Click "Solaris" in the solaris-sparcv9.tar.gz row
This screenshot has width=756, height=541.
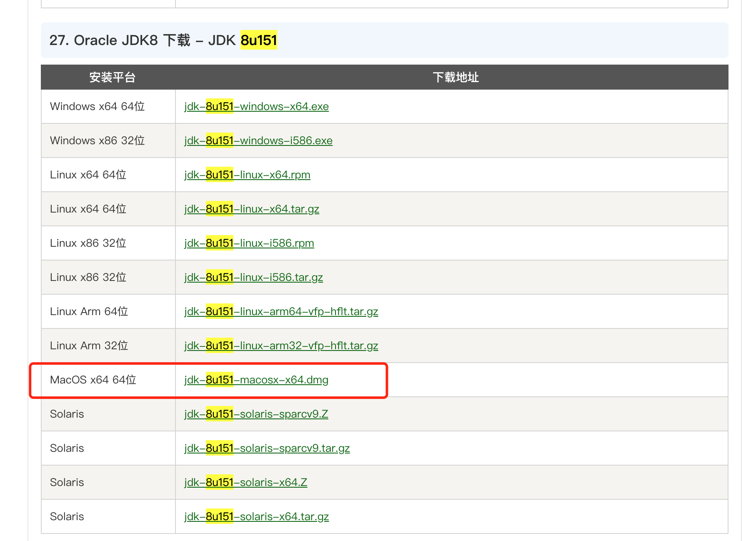click(67, 448)
